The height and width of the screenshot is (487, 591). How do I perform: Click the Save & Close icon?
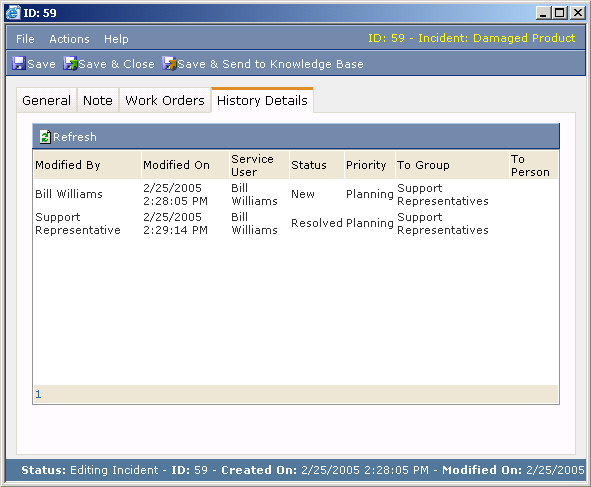pyautogui.click(x=70, y=63)
